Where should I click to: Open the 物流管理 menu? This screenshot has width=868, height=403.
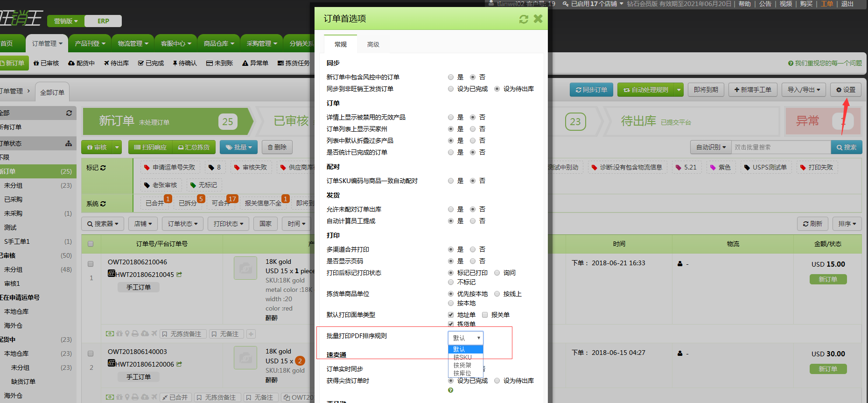[133, 43]
